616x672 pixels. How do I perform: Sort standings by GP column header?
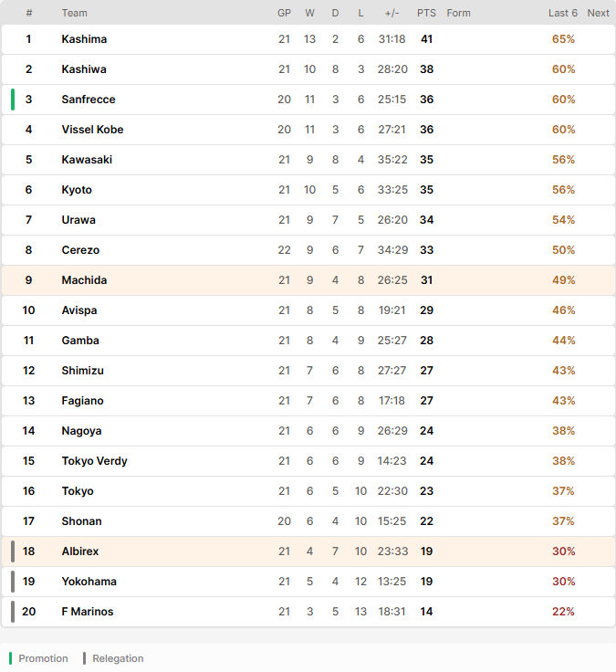point(284,14)
